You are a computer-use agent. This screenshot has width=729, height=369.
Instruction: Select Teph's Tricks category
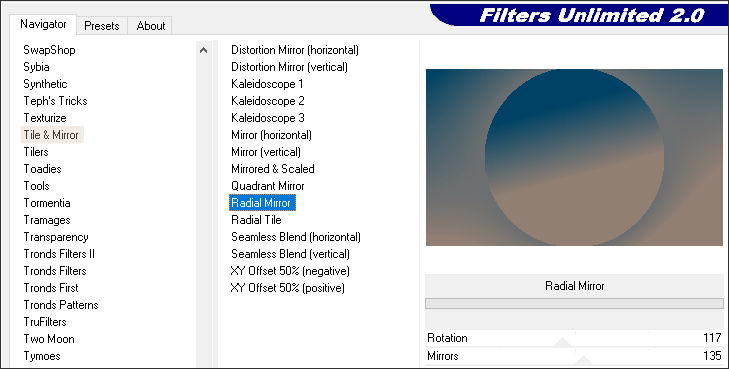(x=55, y=101)
